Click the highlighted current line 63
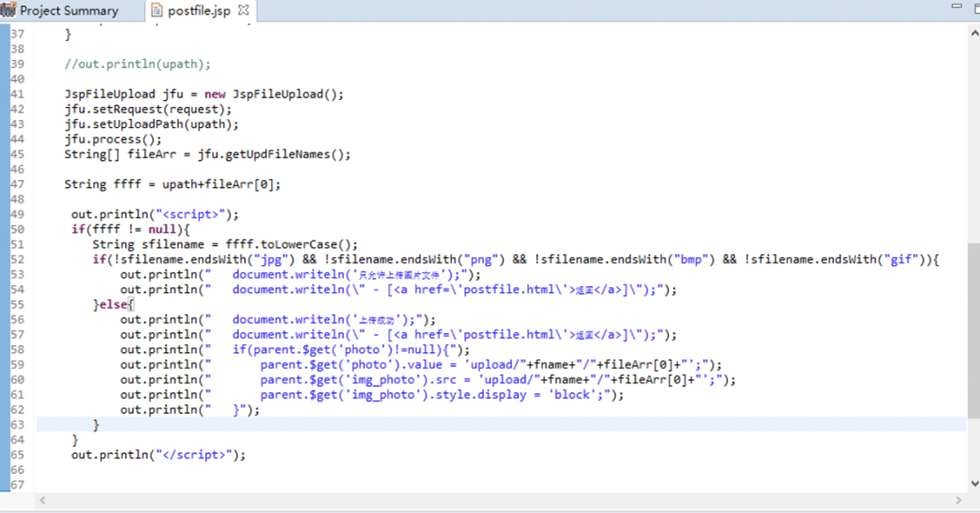The image size is (980, 513). pos(454,424)
